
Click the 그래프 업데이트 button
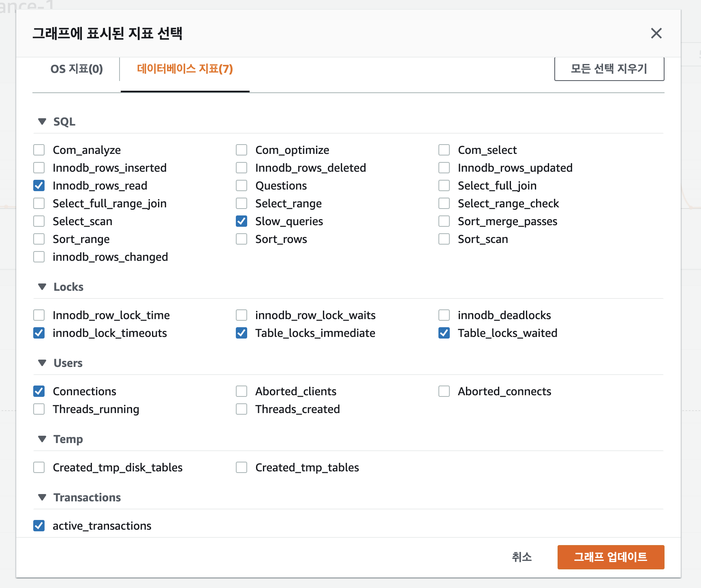[x=611, y=557]
